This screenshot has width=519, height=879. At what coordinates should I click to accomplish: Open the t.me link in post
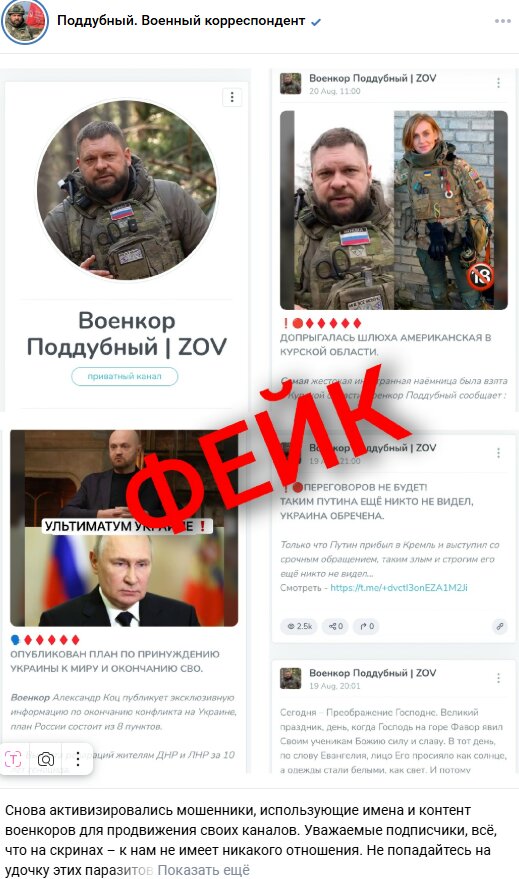point(398,587)
